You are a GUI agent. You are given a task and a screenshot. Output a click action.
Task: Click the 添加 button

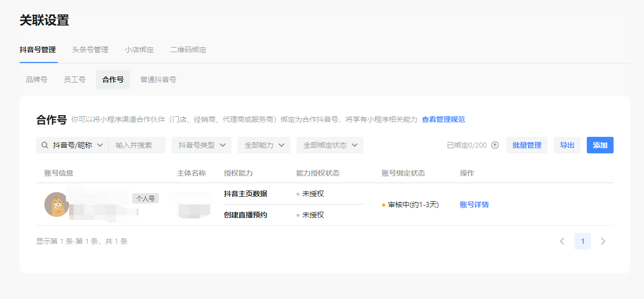[600, 145]
